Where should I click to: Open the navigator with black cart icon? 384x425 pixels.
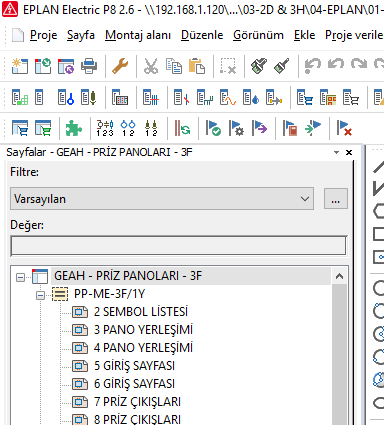coord(351,97)
